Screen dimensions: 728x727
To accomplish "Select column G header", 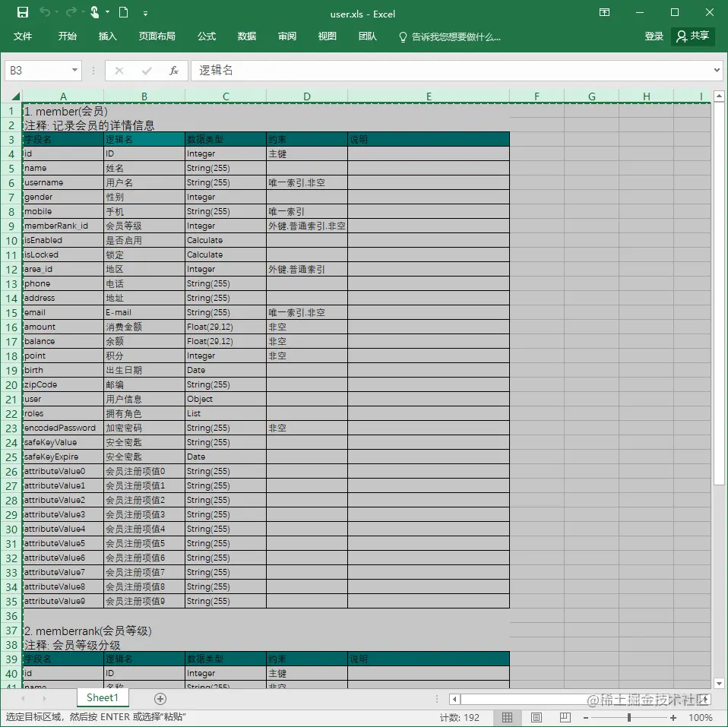I will click(x=591, y=96).
